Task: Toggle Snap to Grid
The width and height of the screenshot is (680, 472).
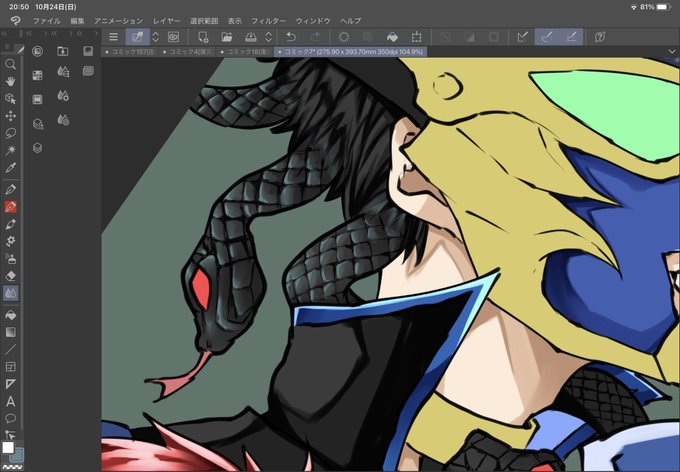Action: tap(572, 37)
